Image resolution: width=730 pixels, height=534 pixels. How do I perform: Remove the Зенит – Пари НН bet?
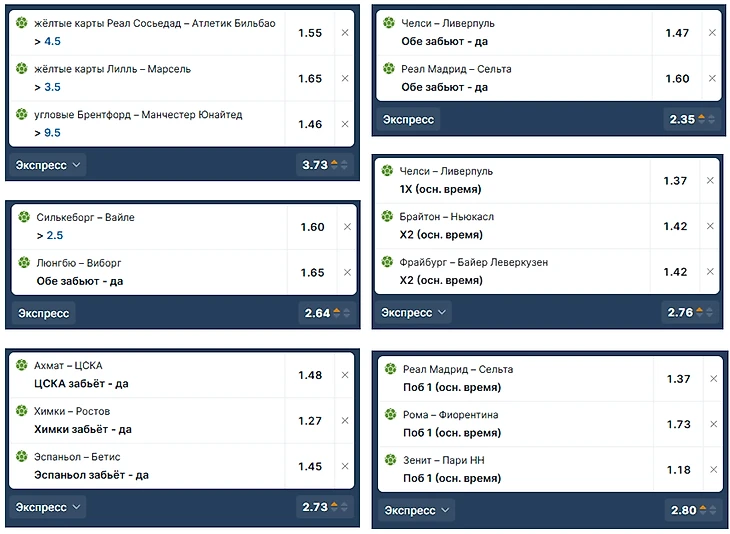[x=714, y=470]
